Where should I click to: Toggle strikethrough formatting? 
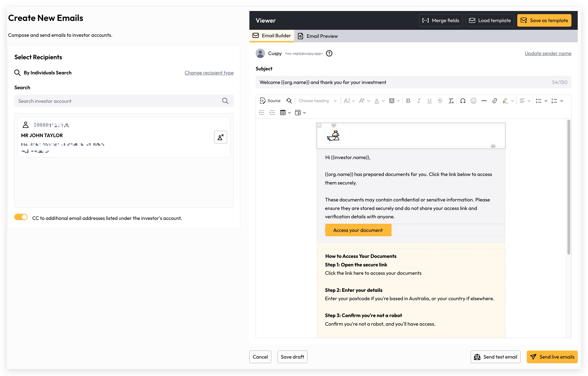[440, 101]
